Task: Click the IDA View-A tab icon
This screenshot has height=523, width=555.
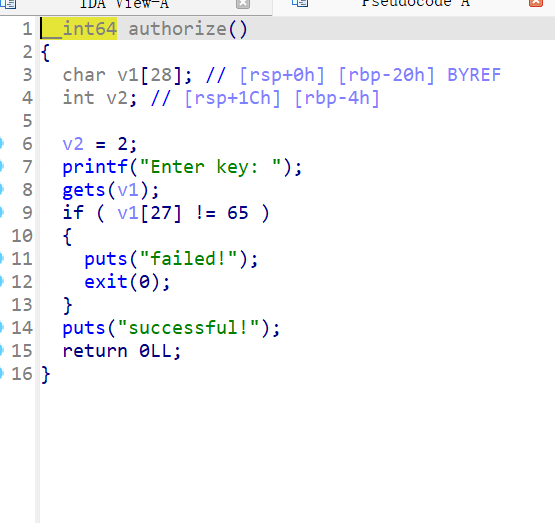Action: [x=8, y=4]
